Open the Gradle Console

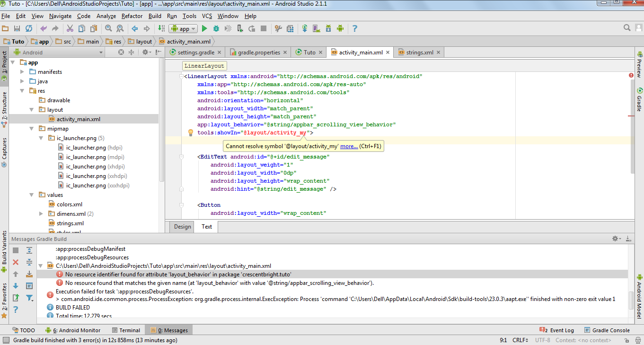pyautogui.click(x=607, y=330)
